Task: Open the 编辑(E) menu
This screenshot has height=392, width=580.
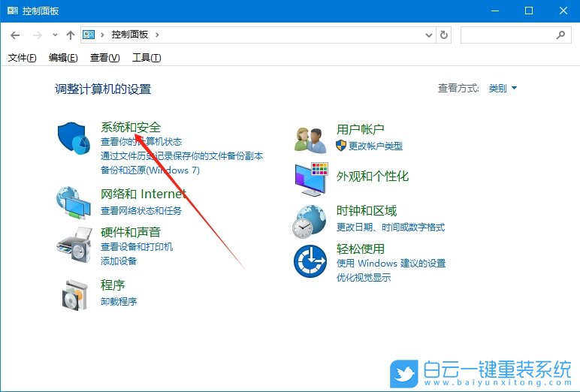Action: (x=63, y=58)
